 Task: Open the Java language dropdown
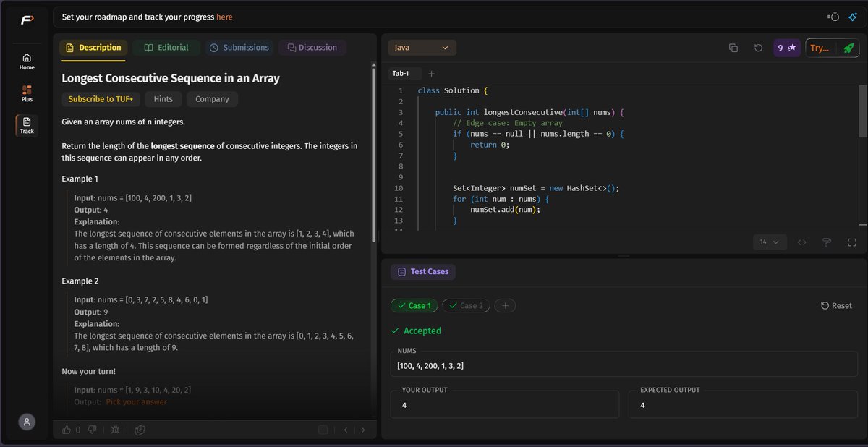coord(422,48)
